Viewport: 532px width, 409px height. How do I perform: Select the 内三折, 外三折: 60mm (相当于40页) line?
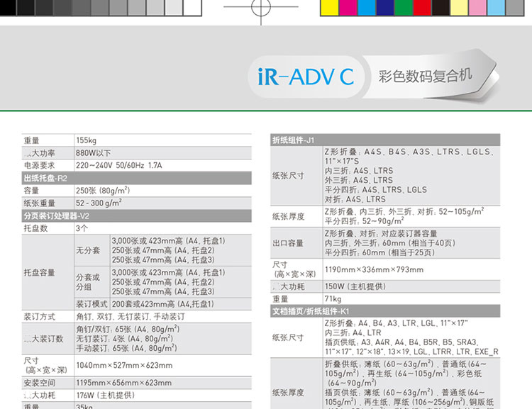pos(390,243)
